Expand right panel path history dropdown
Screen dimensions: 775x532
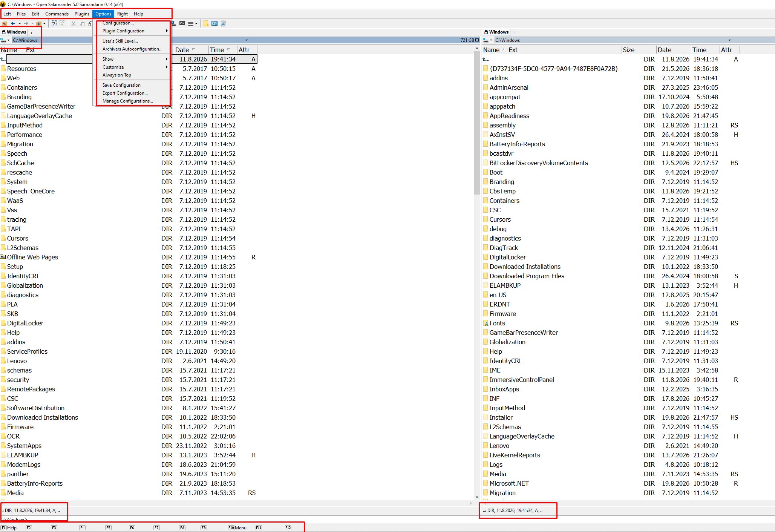coord(729,40)
